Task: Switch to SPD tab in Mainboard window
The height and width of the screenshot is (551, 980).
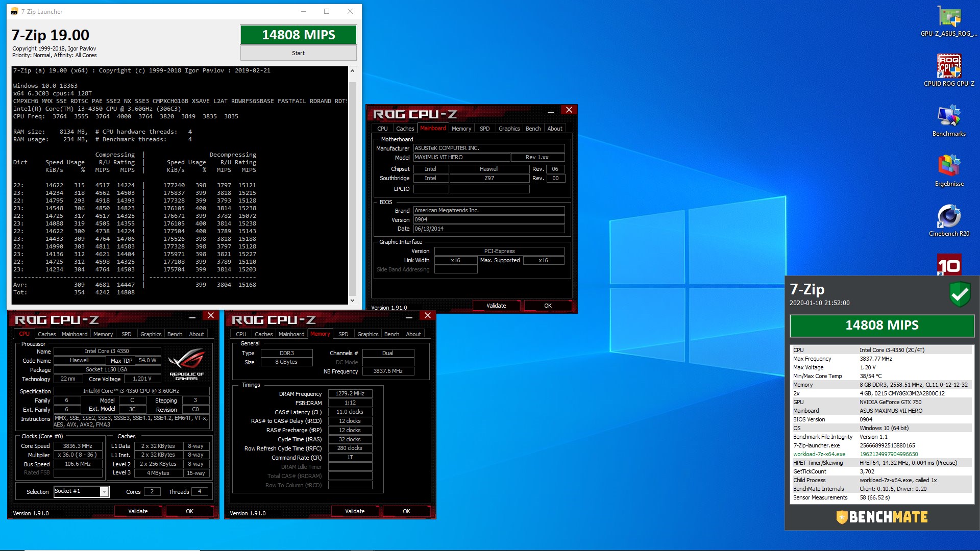Action: click(485, 129)
